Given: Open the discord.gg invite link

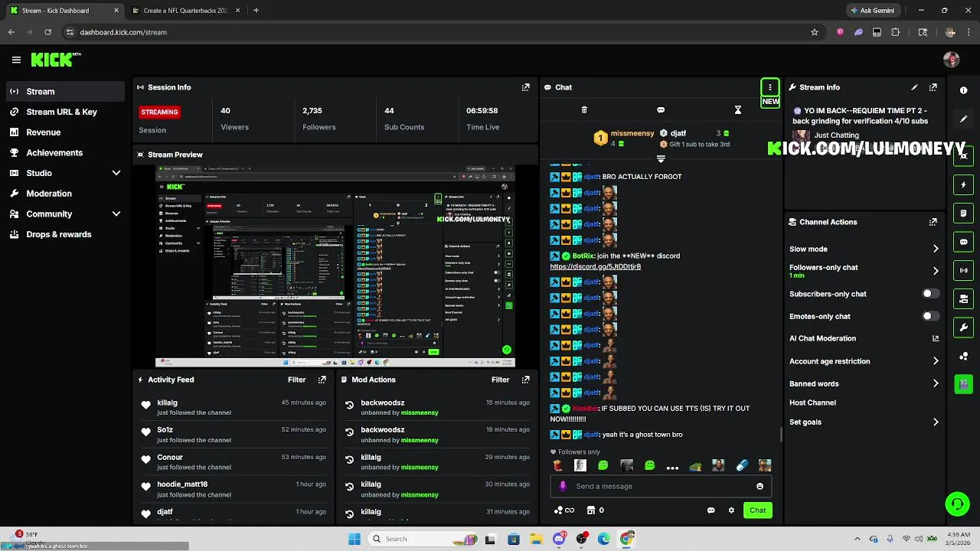Looking at the screenshot, I should tap(595, 266).
